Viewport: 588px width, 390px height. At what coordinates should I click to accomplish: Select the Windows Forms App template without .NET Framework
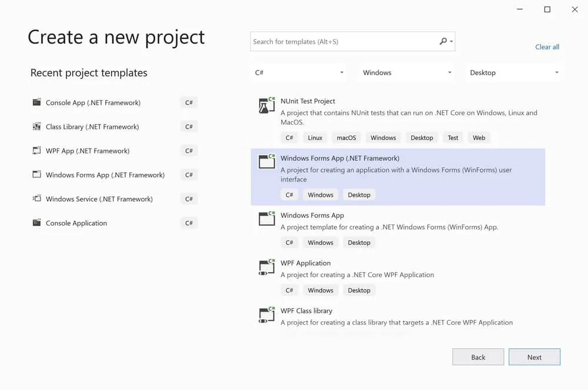312,216
